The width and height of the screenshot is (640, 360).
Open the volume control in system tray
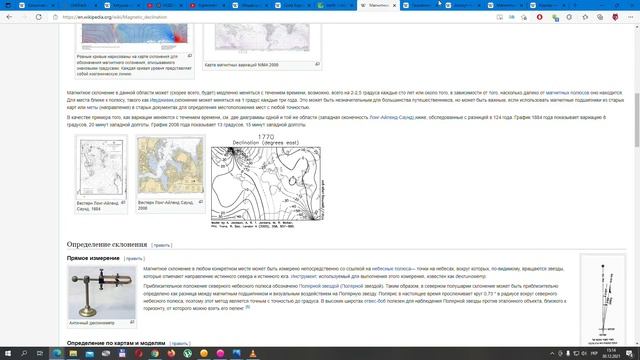pyautogui.click(x=584, y=353)
